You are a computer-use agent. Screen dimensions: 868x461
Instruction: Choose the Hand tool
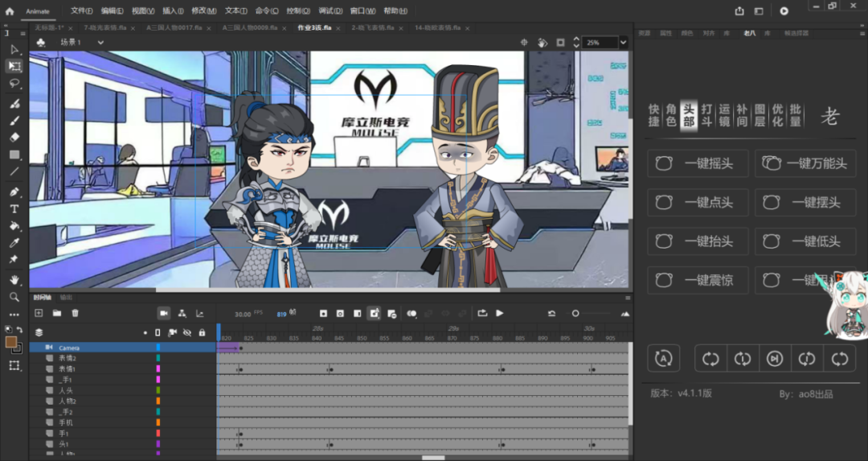point(14,279)
